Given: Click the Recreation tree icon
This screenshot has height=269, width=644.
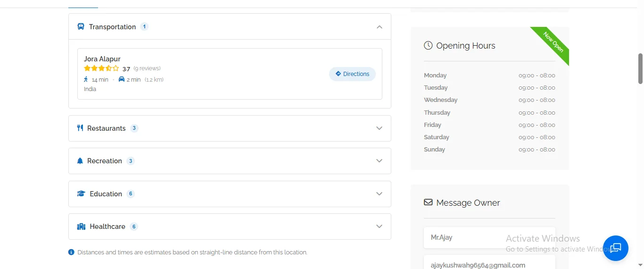Looking at the screenshot, I should [80, 161].
